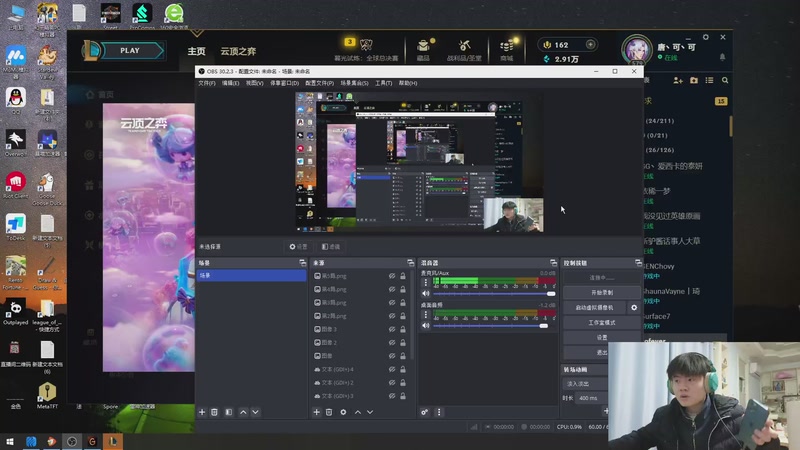Click the PLAY button in League client
The image size is (800, 450).
[x=130, y=51]
